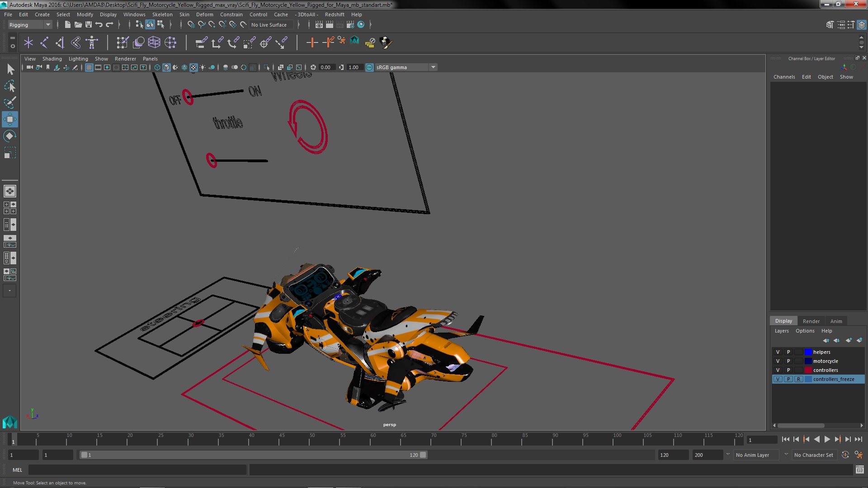Image resolution: width=868 pixels, height=488 pixels.
Task: Click the viewport gamma value field 1.00
Action: click(354, 67)
